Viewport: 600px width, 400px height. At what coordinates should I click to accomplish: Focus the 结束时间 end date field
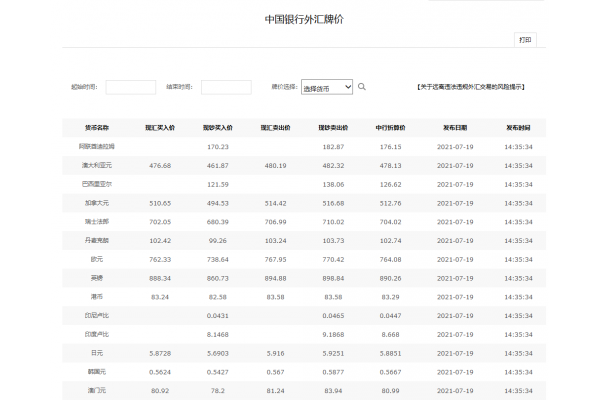click(x=226, y=87)
